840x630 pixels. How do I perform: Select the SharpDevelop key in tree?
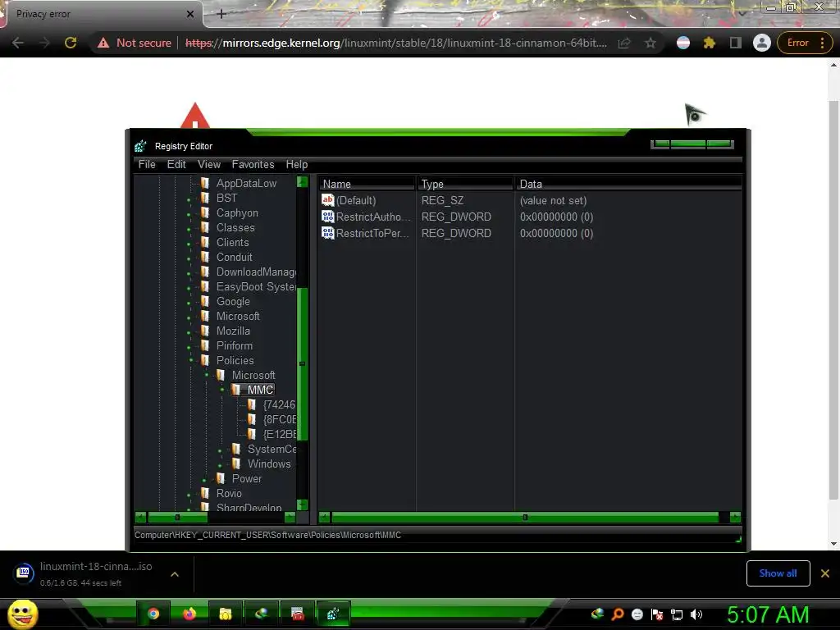click(249, 507)
